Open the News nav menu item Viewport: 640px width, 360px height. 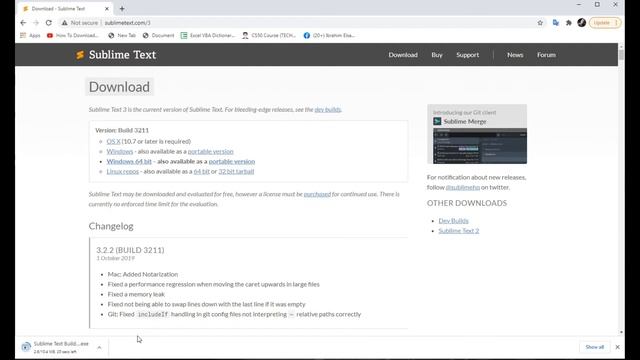click(x=515, y=55)
